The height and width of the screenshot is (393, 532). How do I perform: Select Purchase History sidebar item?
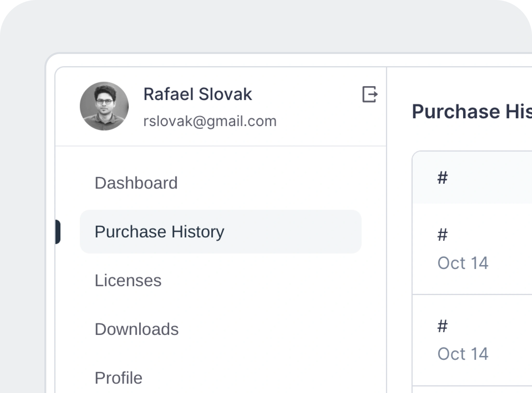pos(159,232)
